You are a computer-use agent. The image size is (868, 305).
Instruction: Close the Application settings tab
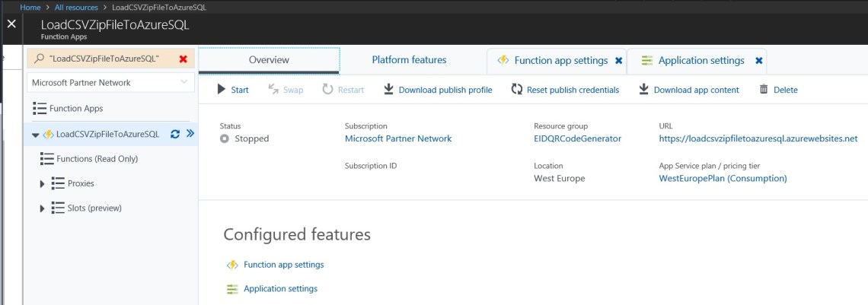point(759,61)
